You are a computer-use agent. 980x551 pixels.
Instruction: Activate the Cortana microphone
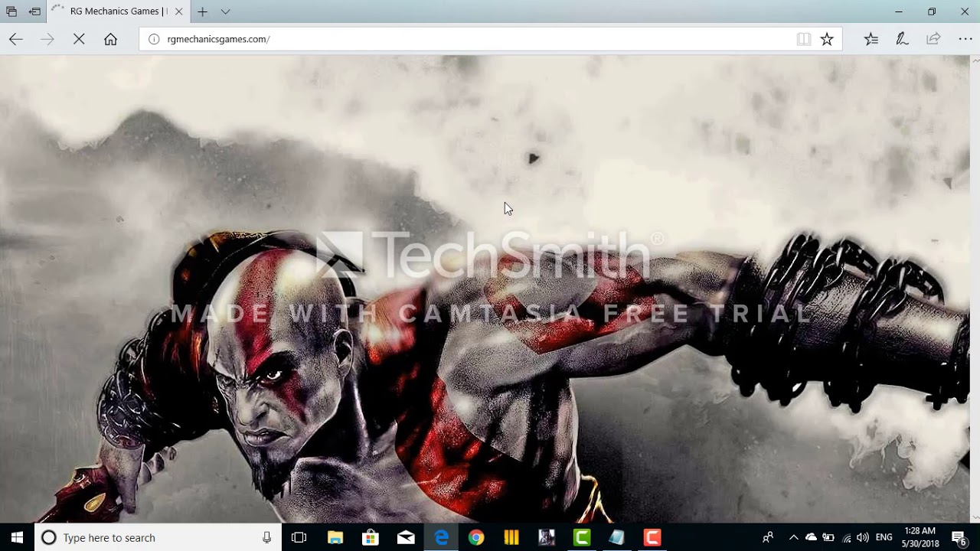[x=266, y=538]
